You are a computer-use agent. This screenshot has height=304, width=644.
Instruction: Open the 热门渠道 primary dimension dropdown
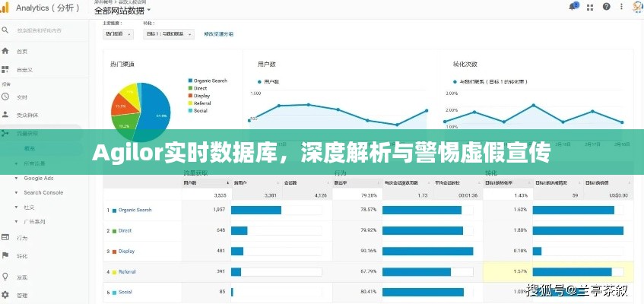pos(118,34)
